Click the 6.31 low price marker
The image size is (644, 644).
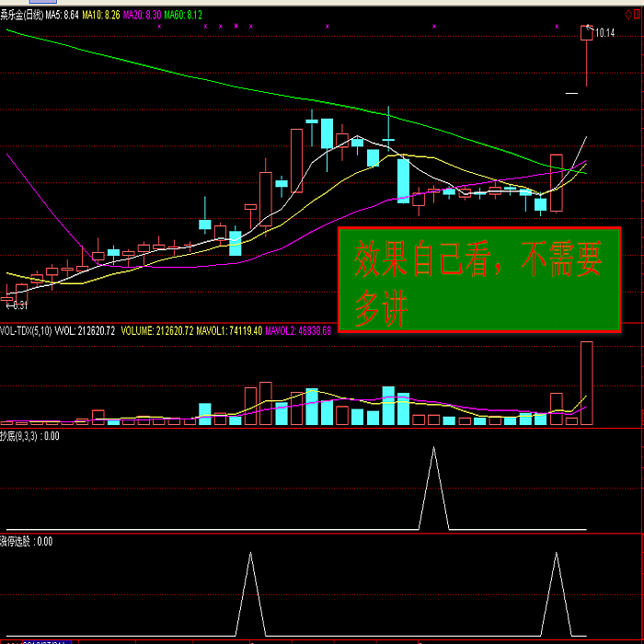(17, 305)
